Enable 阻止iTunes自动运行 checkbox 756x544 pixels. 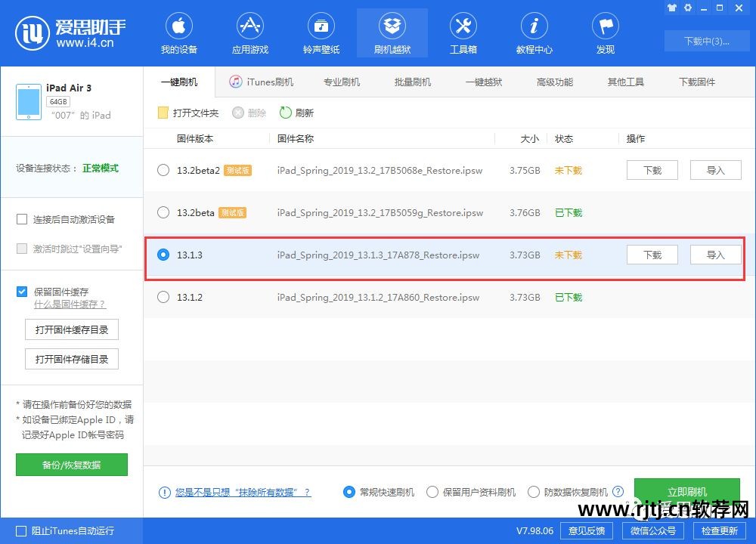pyautogui.click(x=21, y=531)
